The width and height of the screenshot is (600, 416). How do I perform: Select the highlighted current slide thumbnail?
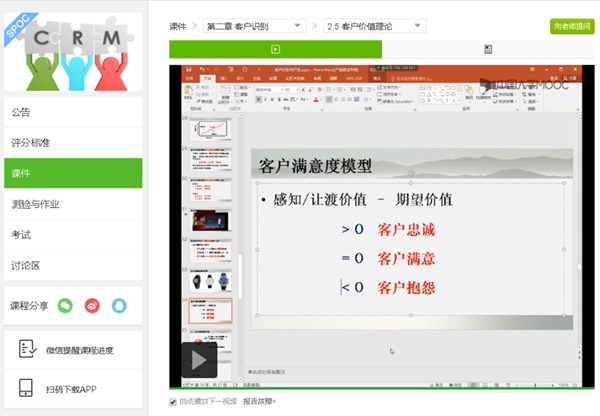(210, 311)
